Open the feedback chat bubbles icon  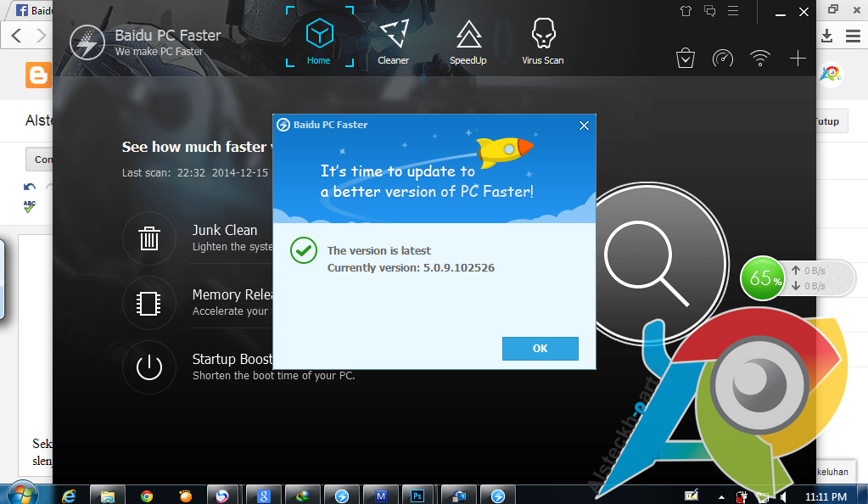click(x=709, y=11)
